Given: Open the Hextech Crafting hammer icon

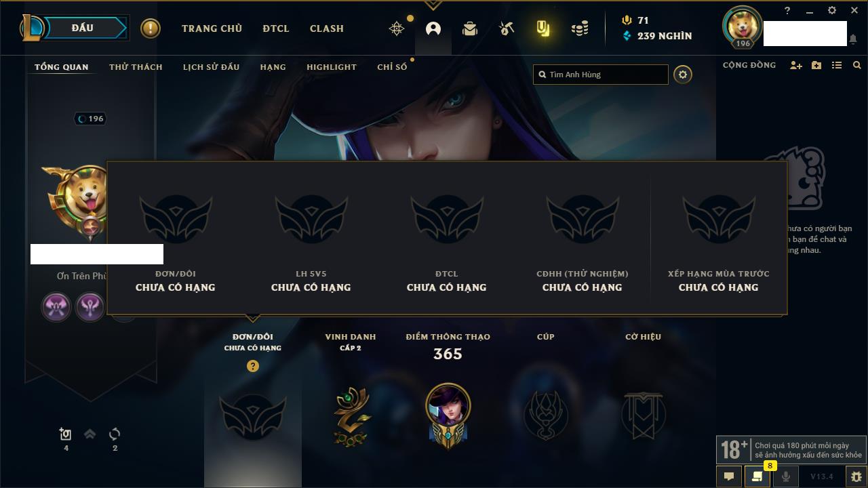Looking at the screenshot, I should click(x=507, y=28).
